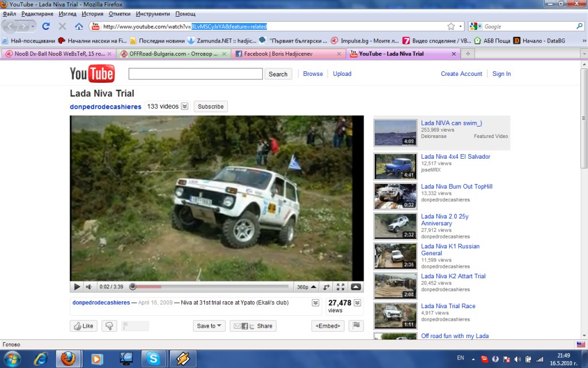
Task: Open the Редактиране menu
Action: point(37,14)
